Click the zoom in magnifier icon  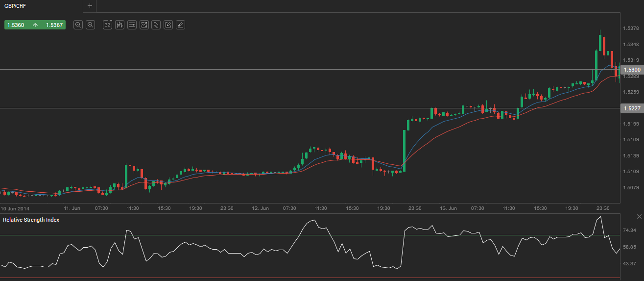90,25
